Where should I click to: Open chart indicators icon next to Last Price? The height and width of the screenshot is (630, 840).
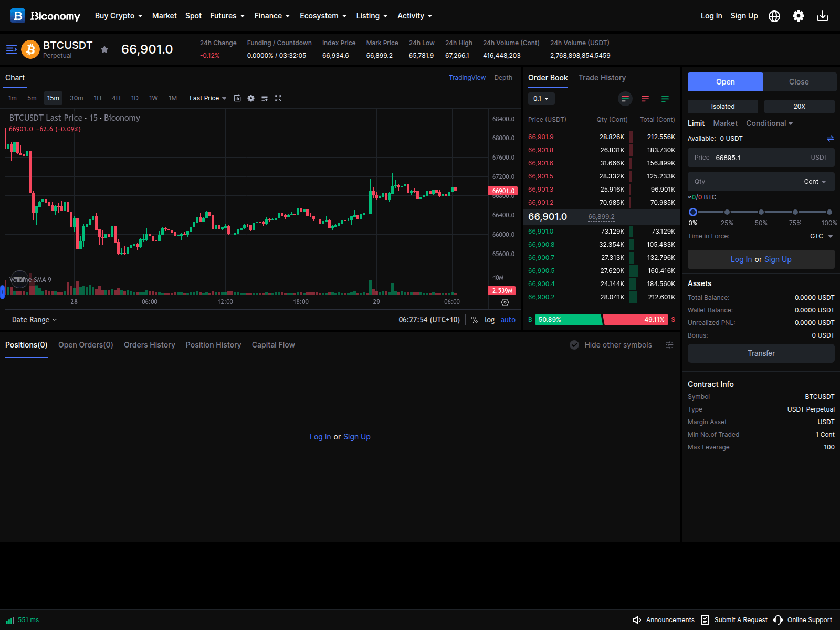237,98
